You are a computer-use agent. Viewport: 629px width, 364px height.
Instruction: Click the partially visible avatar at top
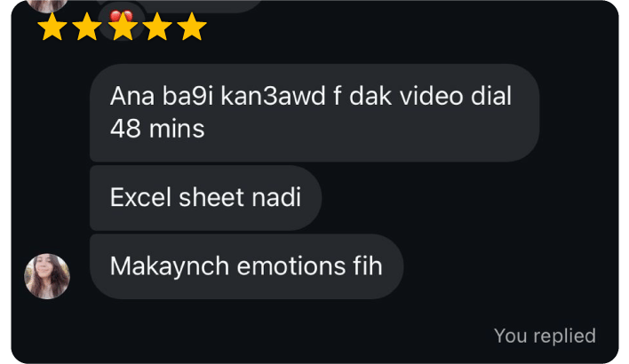pos(47,5)
